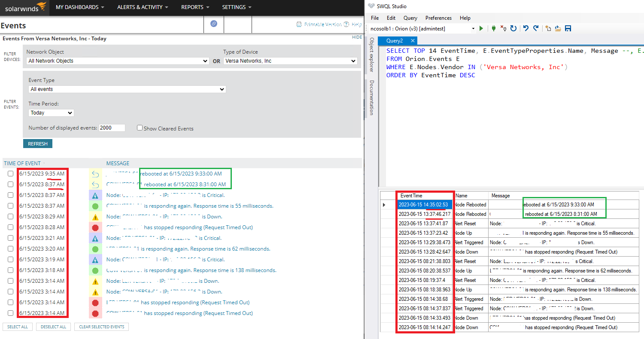
Task: Open the Network Object dropdown
Action: [x=118, y=61]
